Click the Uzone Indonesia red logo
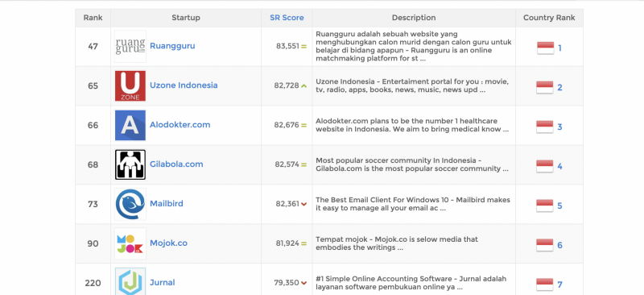This screenshot has width=644, height=295. (130, 85)
